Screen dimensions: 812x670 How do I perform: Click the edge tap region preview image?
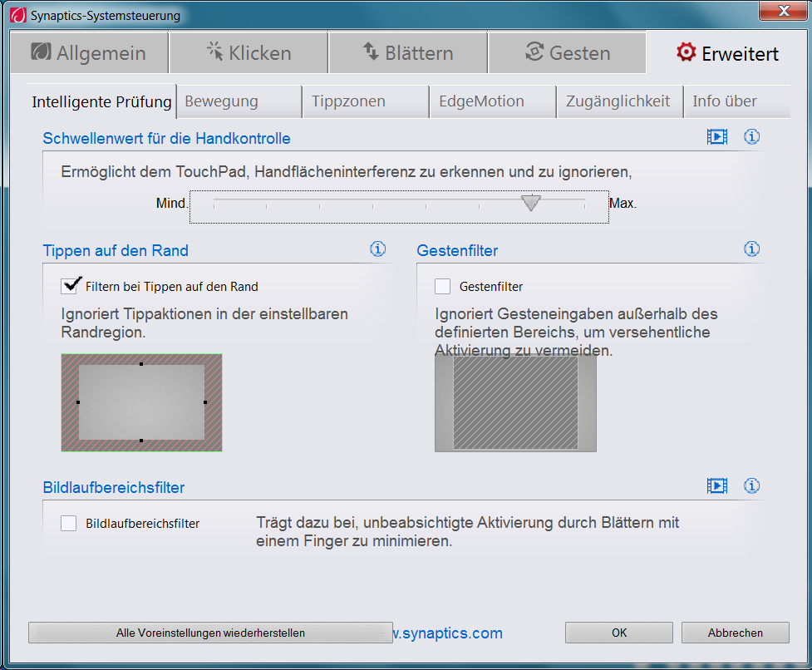141,403
